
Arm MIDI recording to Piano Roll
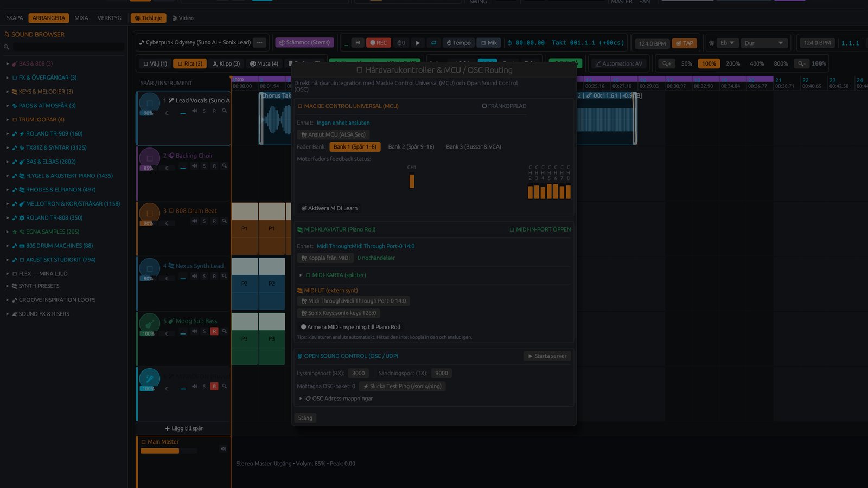350,327
